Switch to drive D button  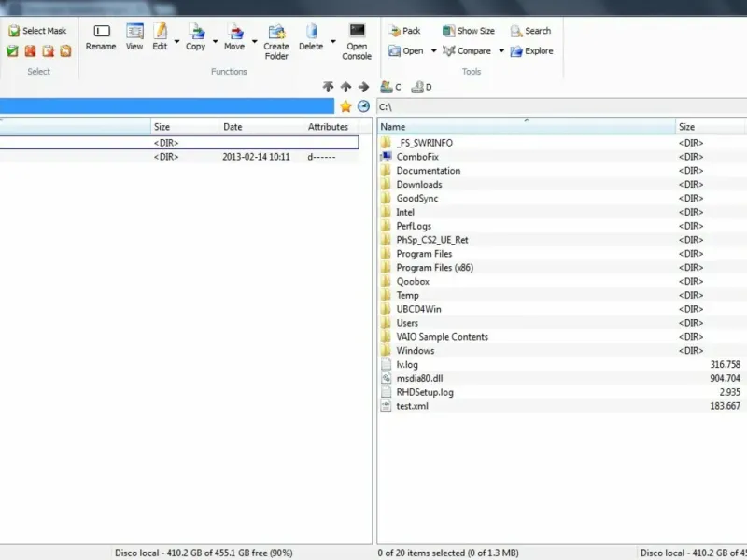(422, 87)
